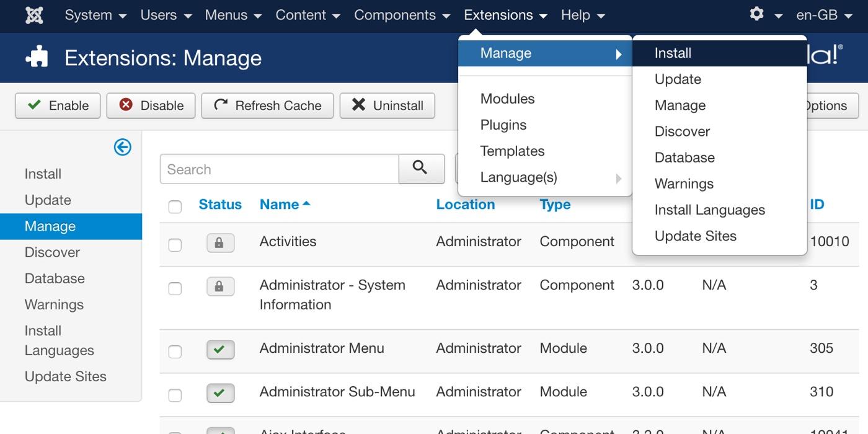Viewport: 868px width, 434px height.
Task: Click the Uninstall button
Action: (x=387, y=105)
